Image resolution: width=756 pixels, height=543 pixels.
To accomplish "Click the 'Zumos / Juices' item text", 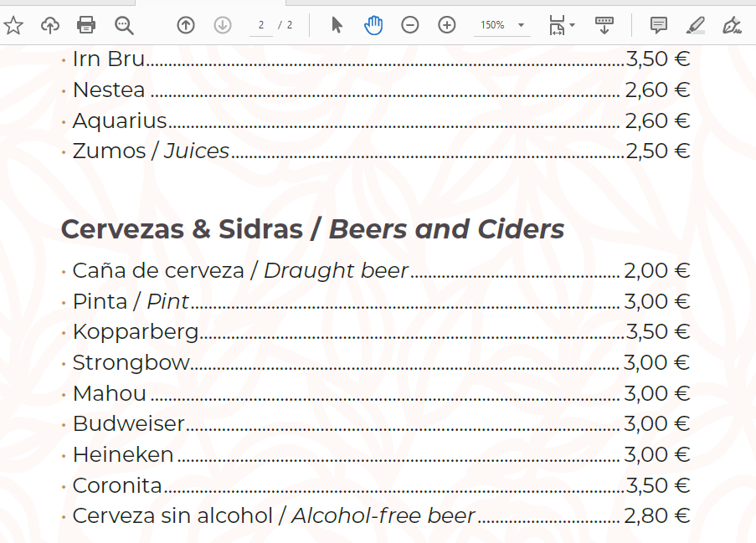I will pyautogui.click(x=151, y=151).
